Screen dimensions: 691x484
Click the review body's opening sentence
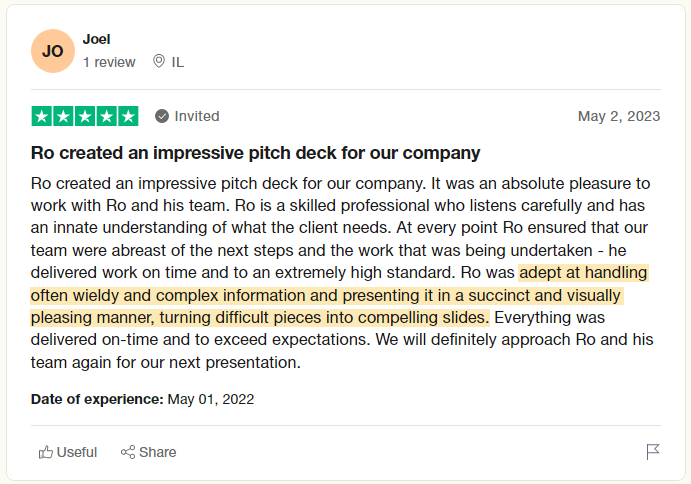[x=228, y=184]
